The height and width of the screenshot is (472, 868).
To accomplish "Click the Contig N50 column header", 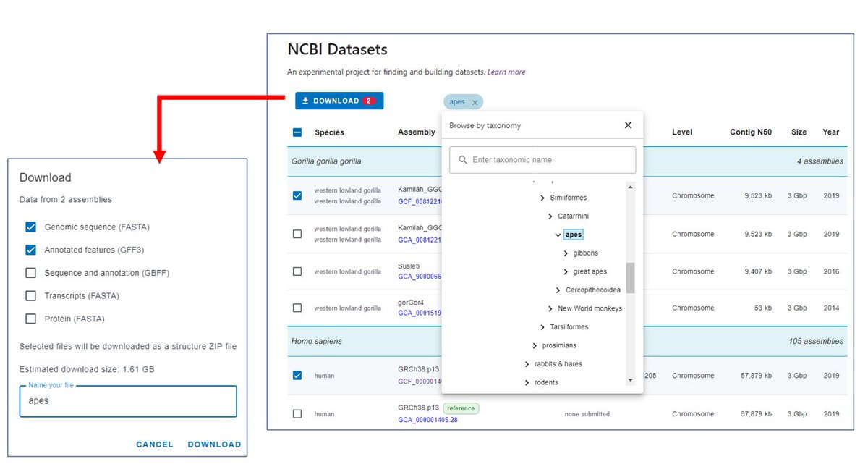I will (751, 132).
